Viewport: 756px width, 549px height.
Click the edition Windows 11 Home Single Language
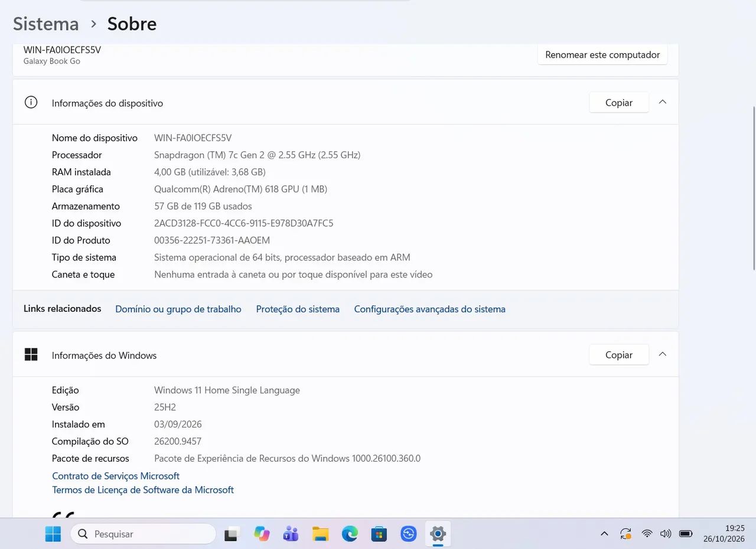pos(227,390)
